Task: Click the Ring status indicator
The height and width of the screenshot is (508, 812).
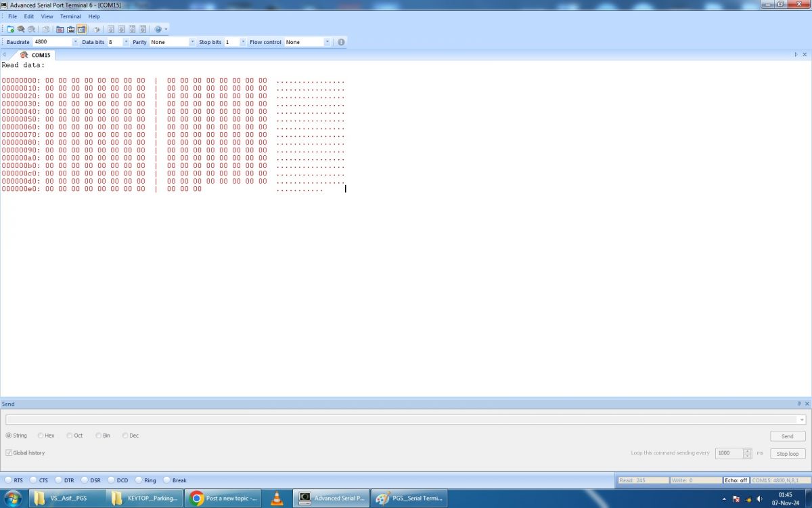Action: pyautogui.click(x=138, y=480)
